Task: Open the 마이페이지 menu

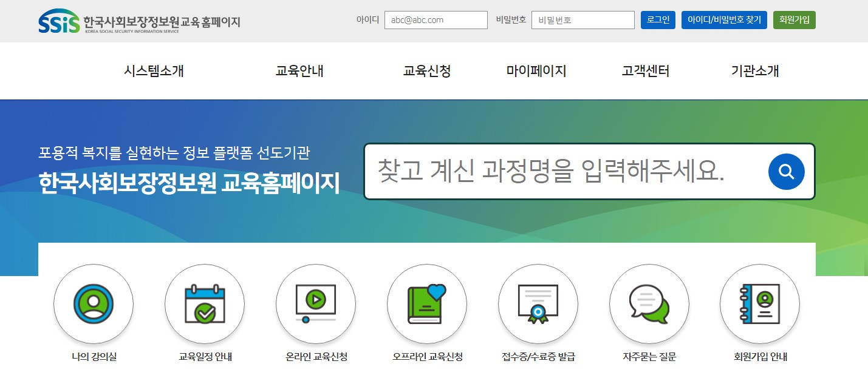Action: click(536, 71)
